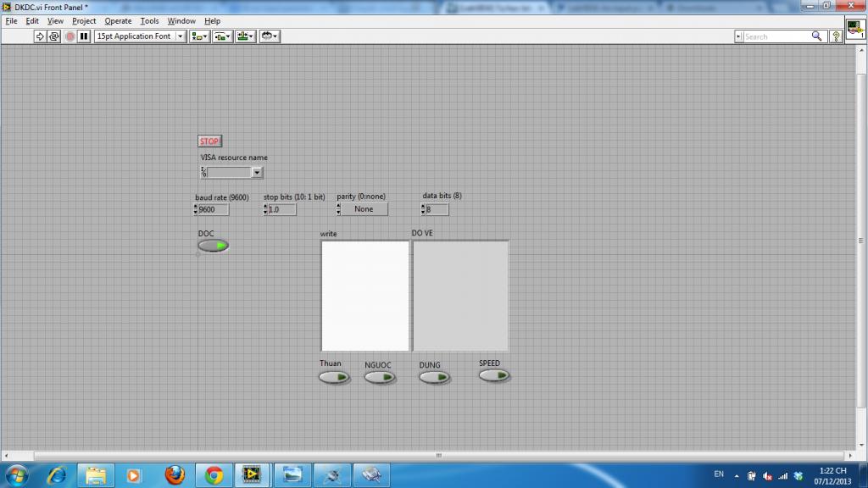Click the stop bits 1.0 field

coord(281,210)
